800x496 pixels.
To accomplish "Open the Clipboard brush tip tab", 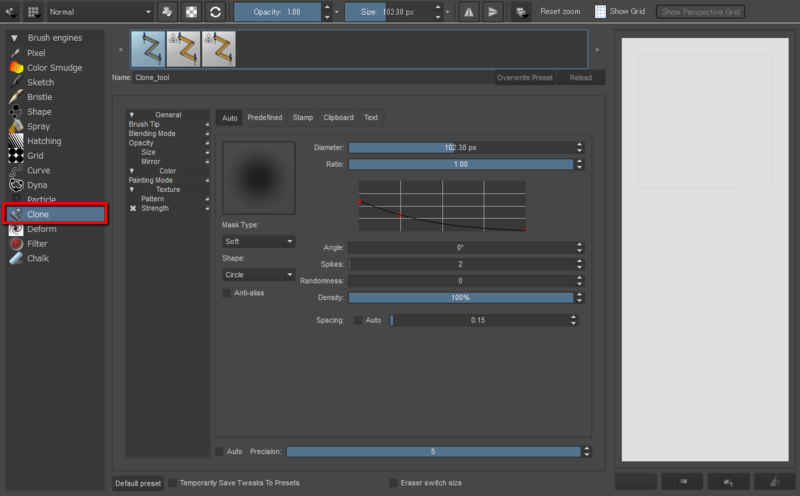I will [338, 117].
